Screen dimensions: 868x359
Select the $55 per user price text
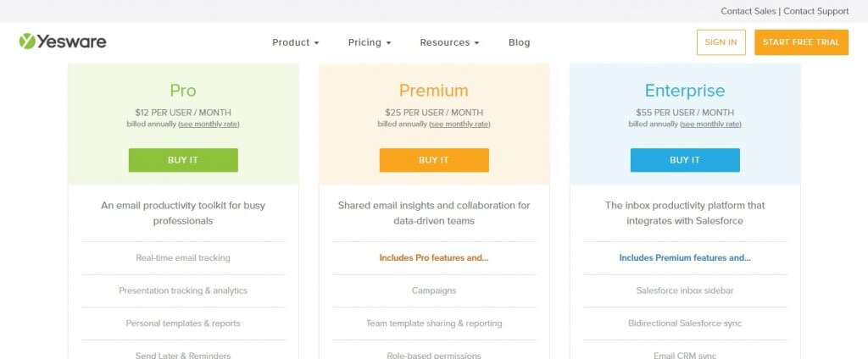(685, 113)
